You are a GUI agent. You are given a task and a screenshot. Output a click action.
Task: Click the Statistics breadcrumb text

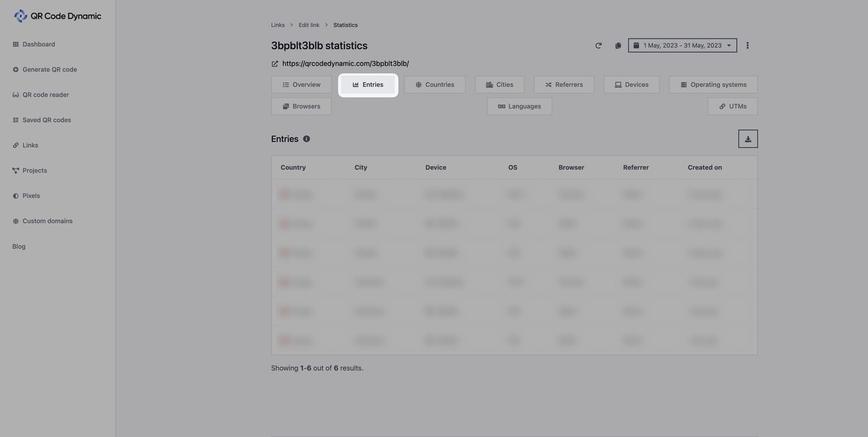click(x=346, y=25)
